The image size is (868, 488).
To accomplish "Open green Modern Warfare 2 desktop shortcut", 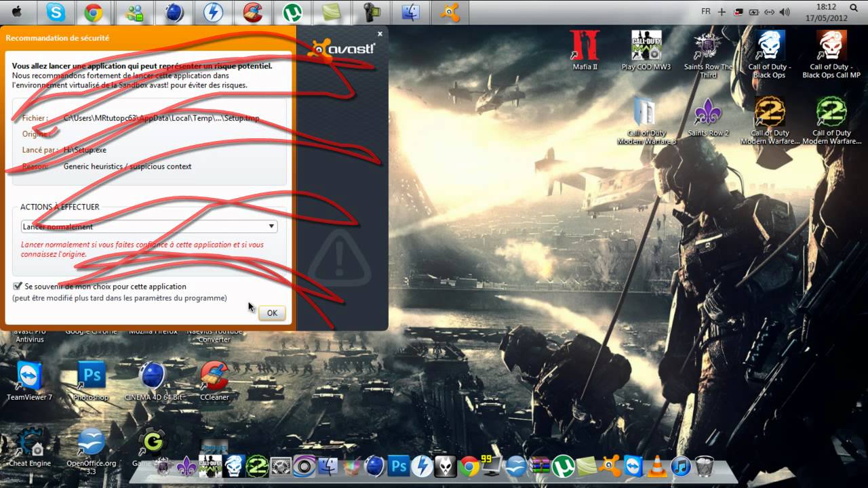I will 831,121.
